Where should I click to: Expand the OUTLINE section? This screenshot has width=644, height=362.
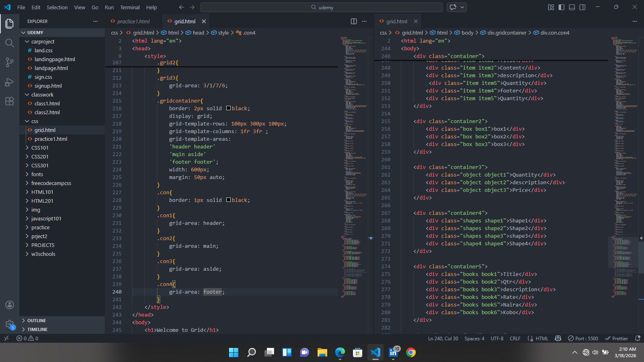(x=37, y=321)
